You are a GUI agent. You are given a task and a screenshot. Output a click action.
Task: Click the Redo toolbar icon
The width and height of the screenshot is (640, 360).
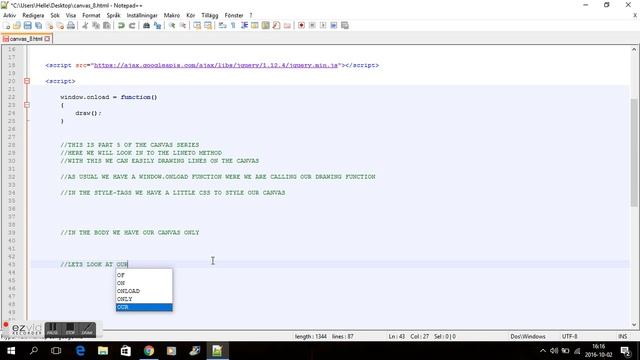[132, 25]
